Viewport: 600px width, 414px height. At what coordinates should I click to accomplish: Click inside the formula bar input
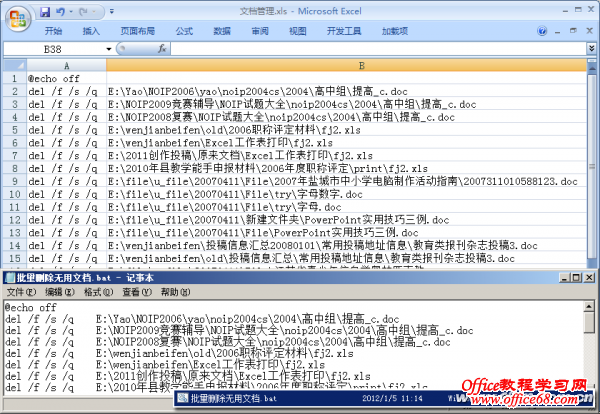(378, 49)
